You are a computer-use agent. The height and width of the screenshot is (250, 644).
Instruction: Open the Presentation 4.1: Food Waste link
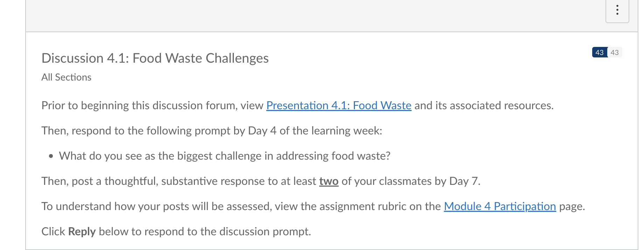click(x=338, y=105)
